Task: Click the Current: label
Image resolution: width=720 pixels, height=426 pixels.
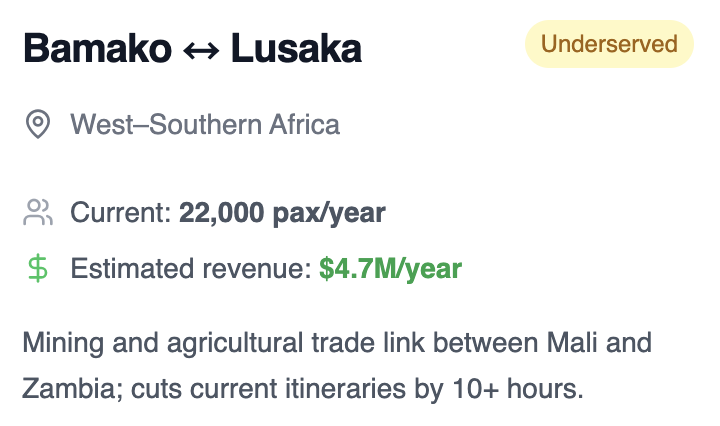Action: [x=121, y=213]
